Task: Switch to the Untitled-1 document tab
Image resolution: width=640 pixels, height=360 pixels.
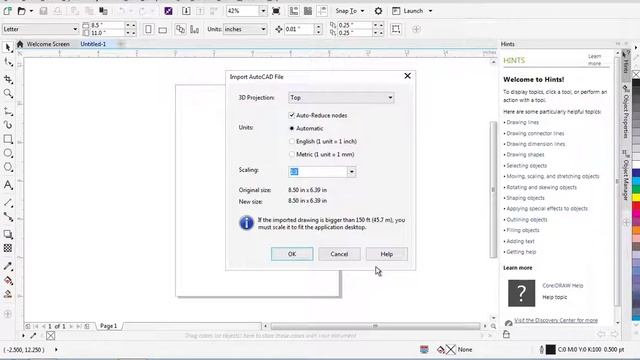Action: pos(93,44)
